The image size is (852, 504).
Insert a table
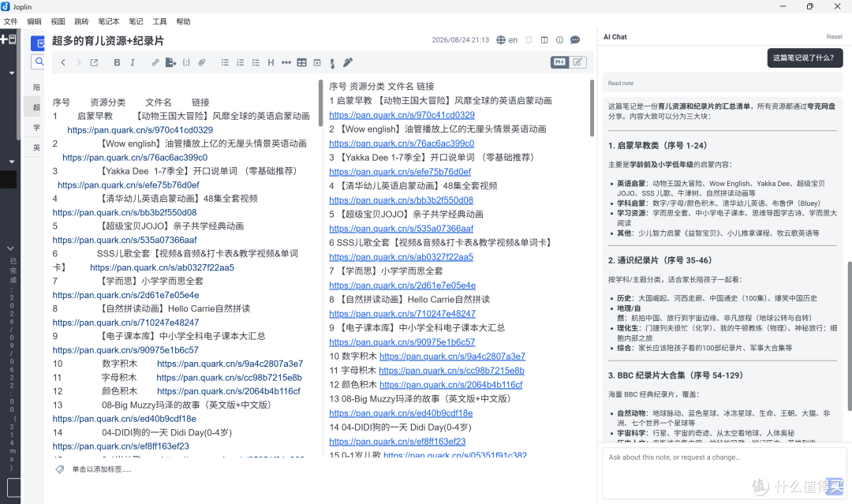(x=301, y=62)
